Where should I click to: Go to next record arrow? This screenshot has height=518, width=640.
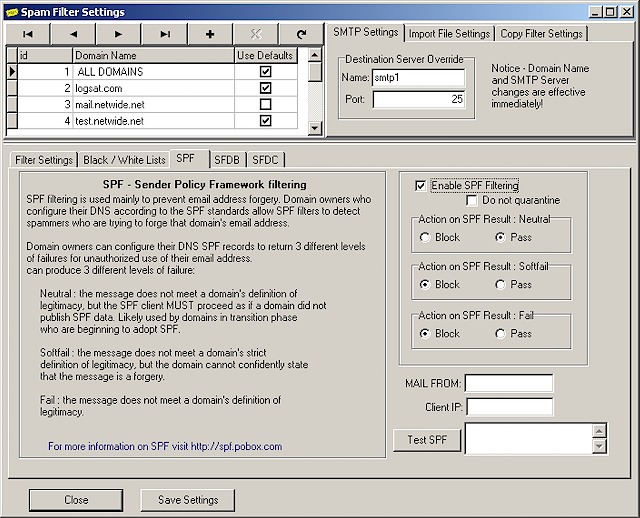click(x=118, y=34)
